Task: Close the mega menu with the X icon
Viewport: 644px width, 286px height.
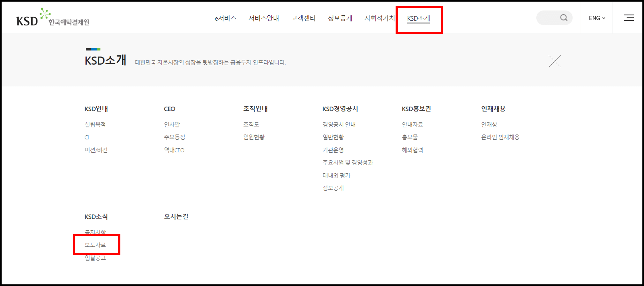Action: tap(554, 61)
